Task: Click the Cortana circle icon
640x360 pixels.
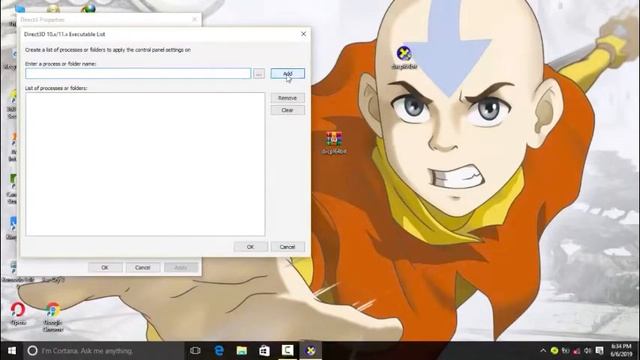Action: click(32, 351)
